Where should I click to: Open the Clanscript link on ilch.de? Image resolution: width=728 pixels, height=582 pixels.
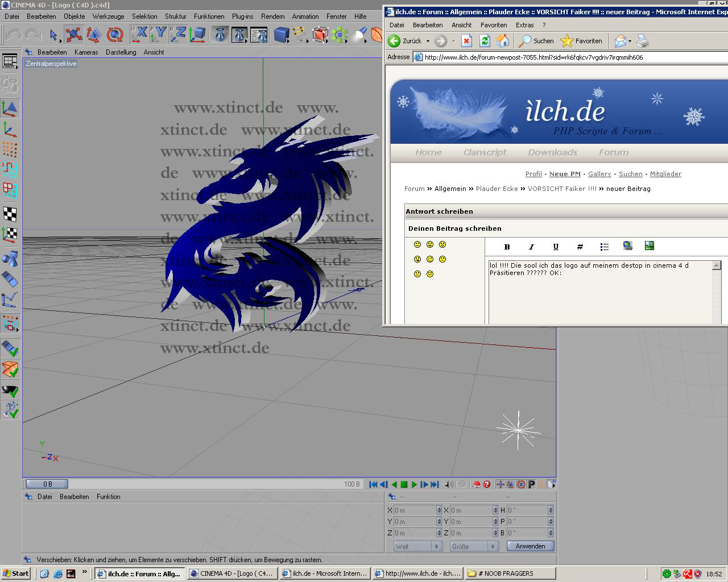(485, 152)
